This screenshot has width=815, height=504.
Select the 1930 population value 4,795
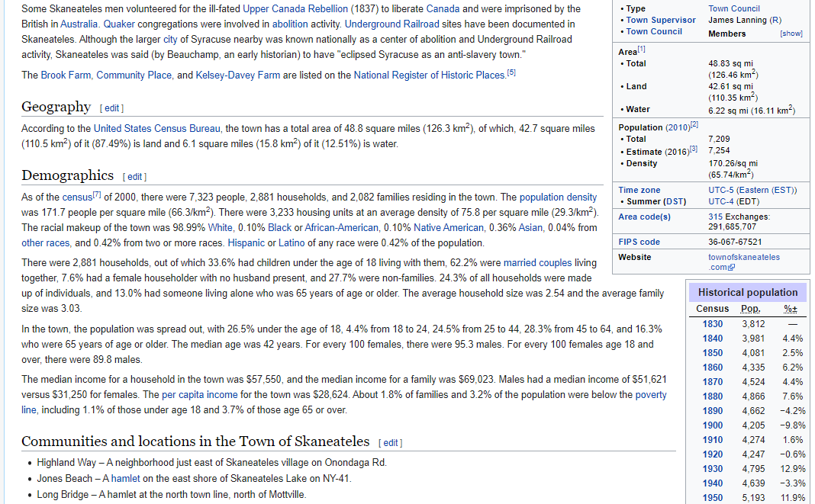coord(753,469)
